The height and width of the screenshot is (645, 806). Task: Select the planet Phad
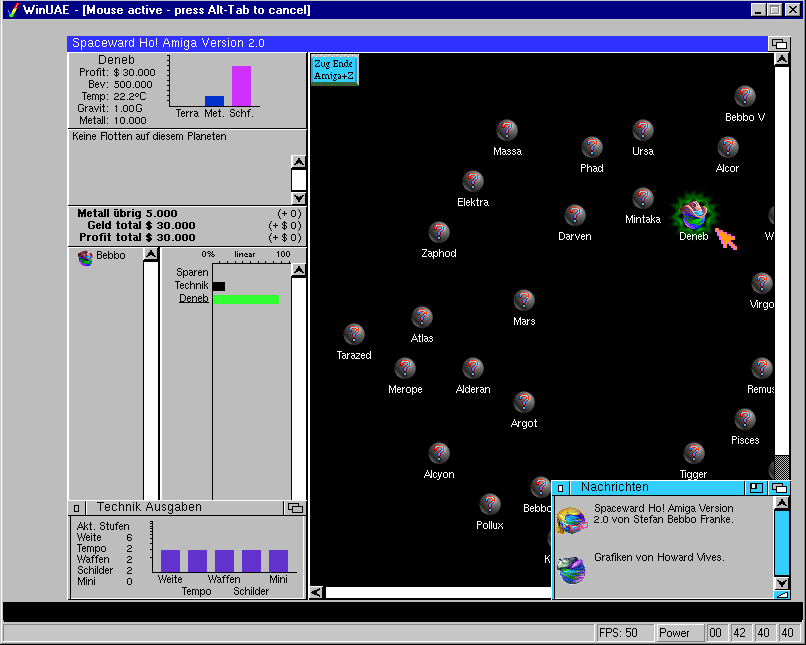point(592,147)
